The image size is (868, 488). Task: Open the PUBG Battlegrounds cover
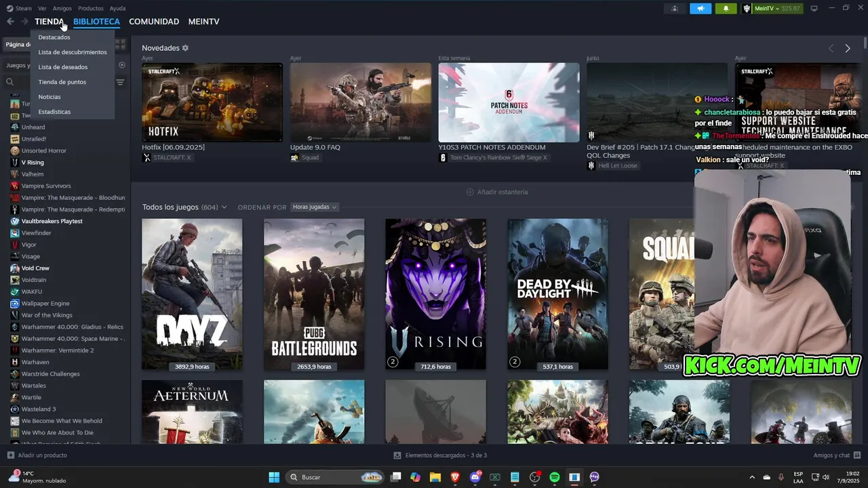pyautogui.click(x=314, y=294)
